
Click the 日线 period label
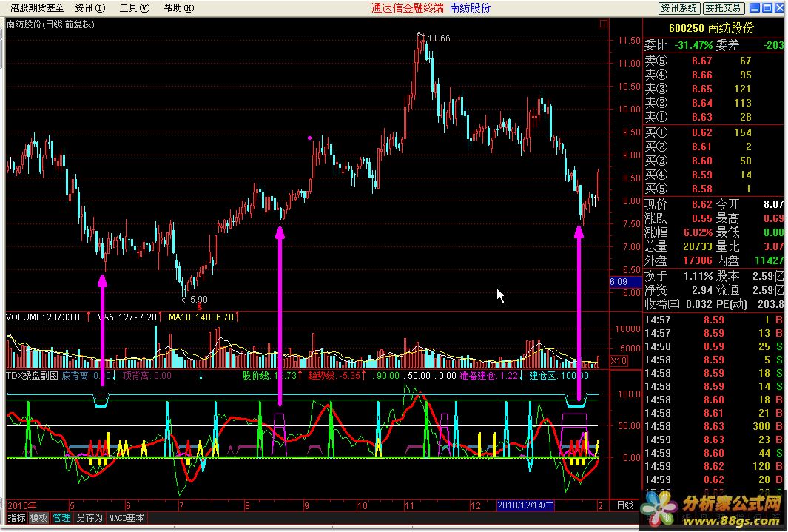[624, 505]
